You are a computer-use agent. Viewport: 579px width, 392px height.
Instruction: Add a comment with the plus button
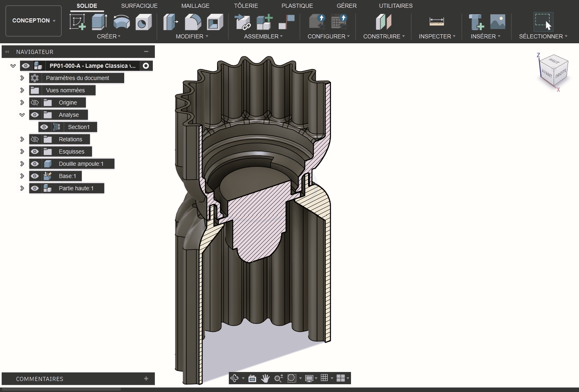click(146, 379)
